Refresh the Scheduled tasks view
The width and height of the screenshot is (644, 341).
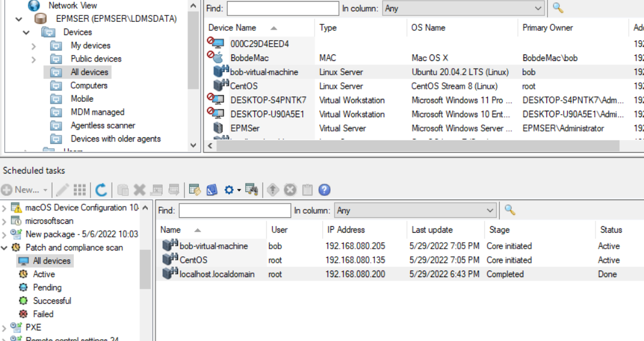(x=101, y=190)
